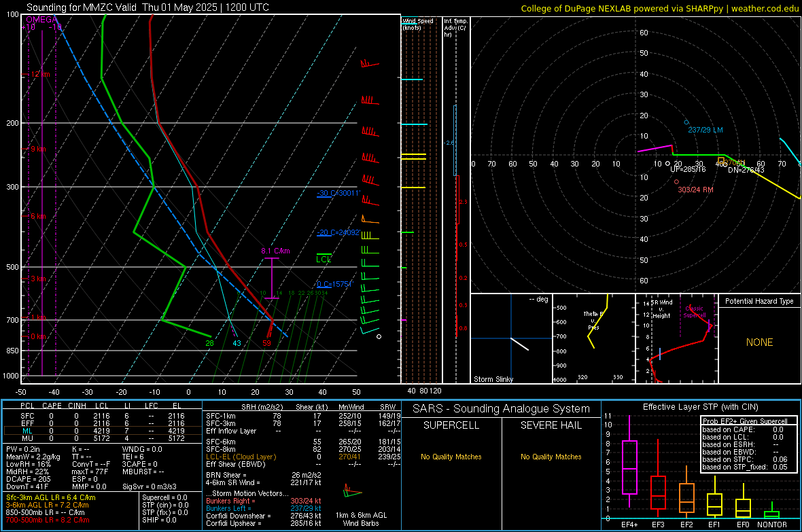Viewport: 802px width, 532px height.
Task: Select the 237/29 LM hodograph label
Action: pos(705,130)
